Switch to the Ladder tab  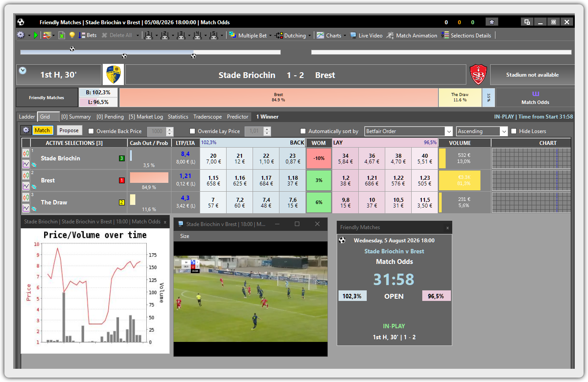(27, 117)
